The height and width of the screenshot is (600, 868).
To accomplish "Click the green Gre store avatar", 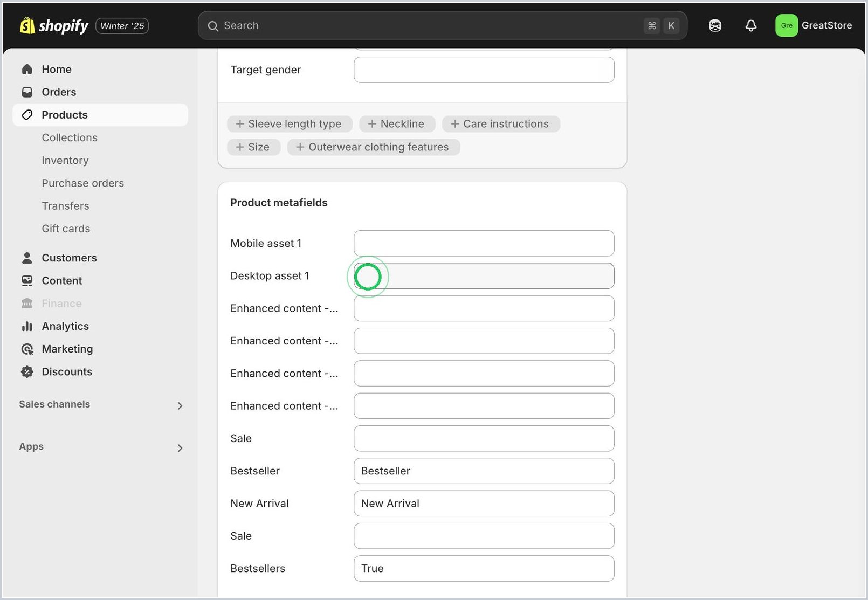I will click(x=787, y=25).
